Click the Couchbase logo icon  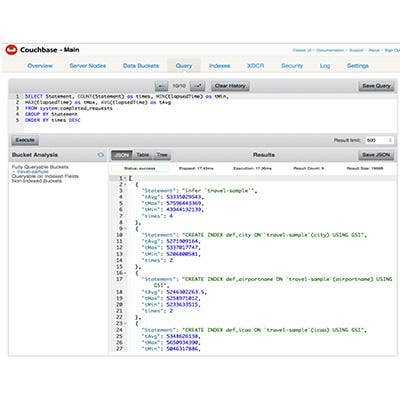tap(11, 50)
